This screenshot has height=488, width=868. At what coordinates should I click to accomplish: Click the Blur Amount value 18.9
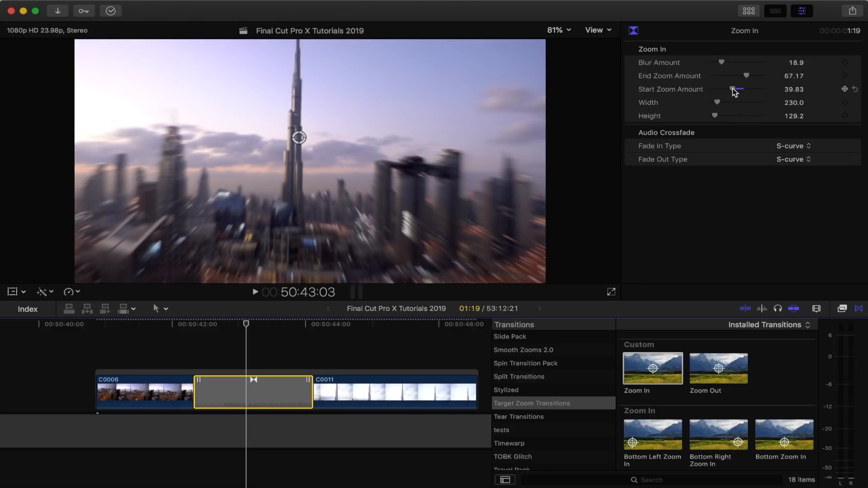click(x=796, y=62)
